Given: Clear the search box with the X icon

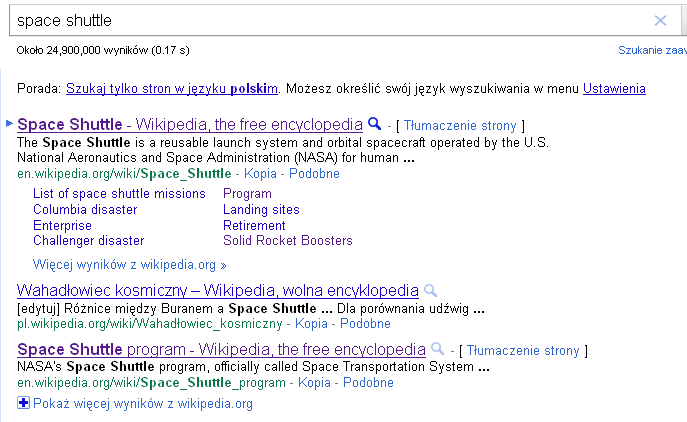Looking at the screenshot, I should 660,20.
